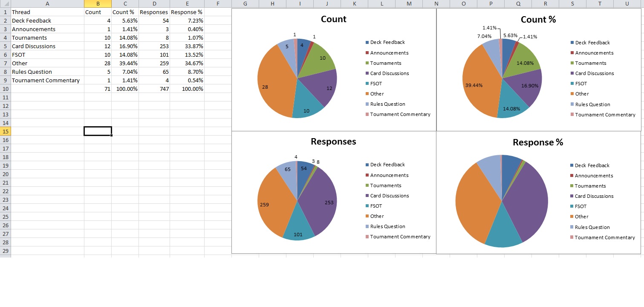Select column header D
The width and height of the screenshot is (644, 307).
click(x=154, y=4)
